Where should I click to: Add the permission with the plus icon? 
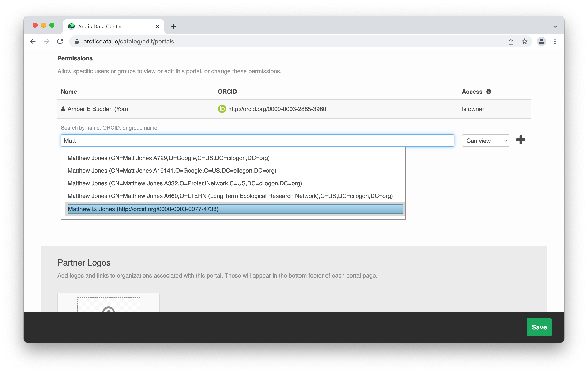point(520,140)
